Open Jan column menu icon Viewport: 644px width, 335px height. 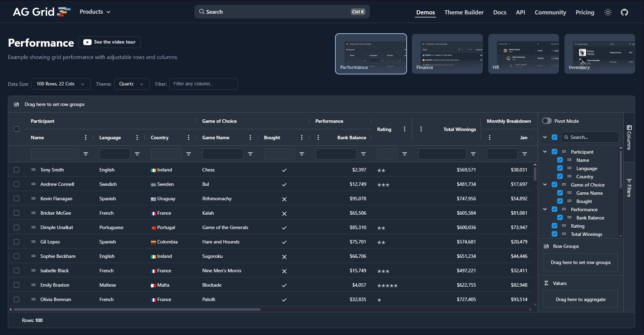(490, 137)
